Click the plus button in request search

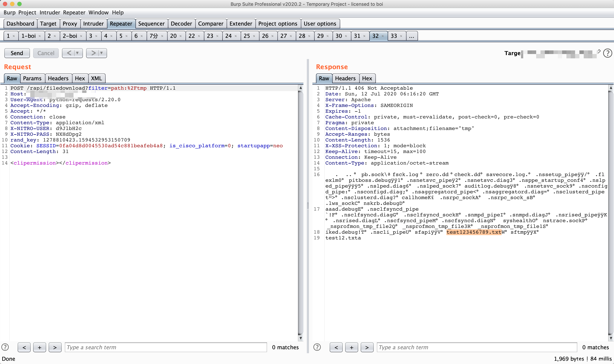(x=39, y=347)
